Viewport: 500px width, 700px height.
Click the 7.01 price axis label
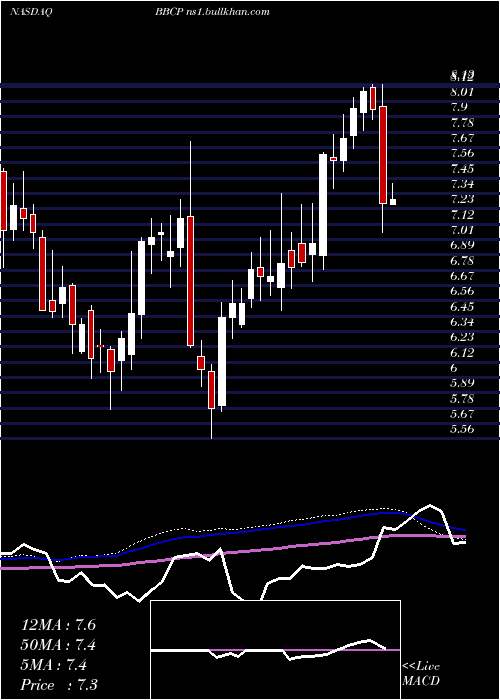[462, 230]
